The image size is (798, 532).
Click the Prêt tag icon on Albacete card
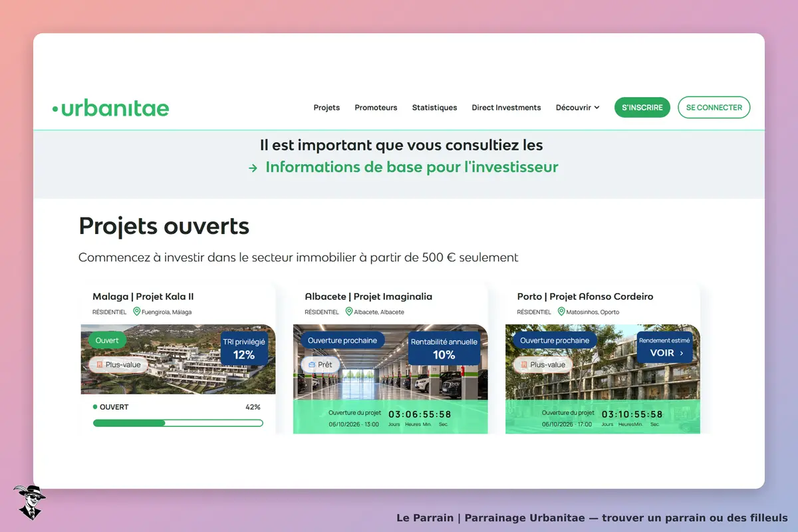pyautogui.click(x=312, y=365)
